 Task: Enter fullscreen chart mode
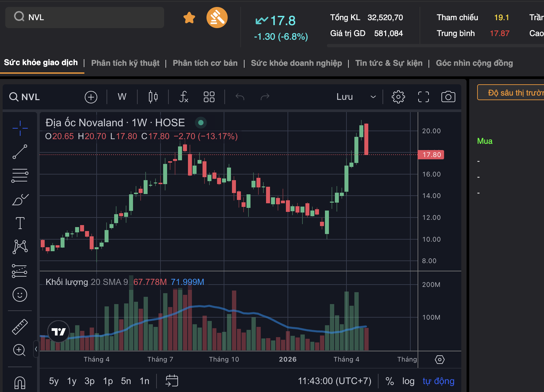coord(423,97)
